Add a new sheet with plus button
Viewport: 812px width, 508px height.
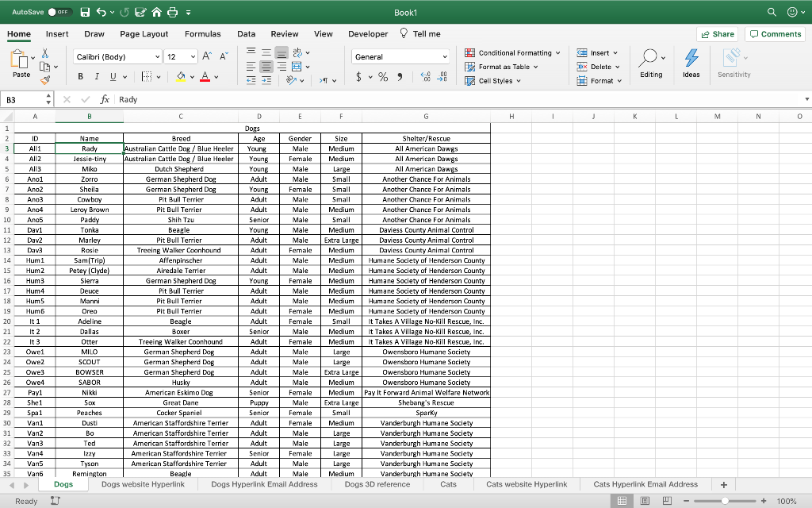click(725, 484)
